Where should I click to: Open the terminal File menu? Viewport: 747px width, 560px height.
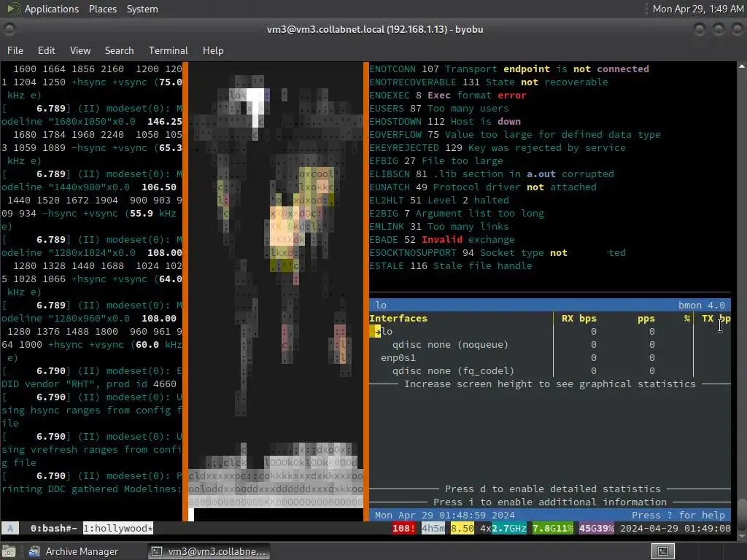pos(15,50)
